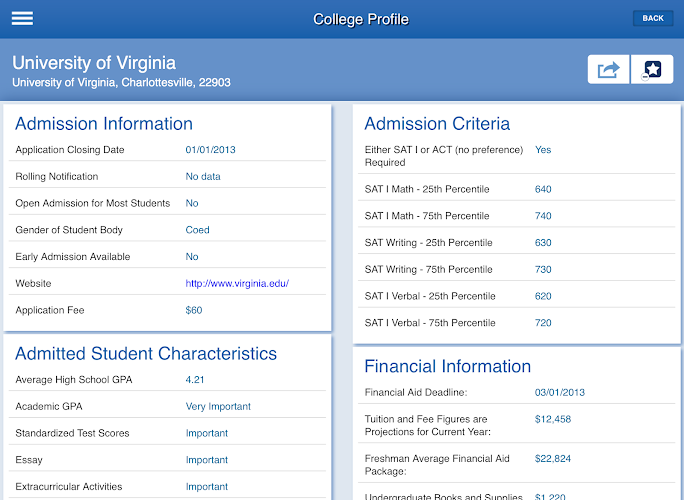Add University of Virginia to favorites
The width and height of the screenshot is (684, 500).
(x=652, y=69)
